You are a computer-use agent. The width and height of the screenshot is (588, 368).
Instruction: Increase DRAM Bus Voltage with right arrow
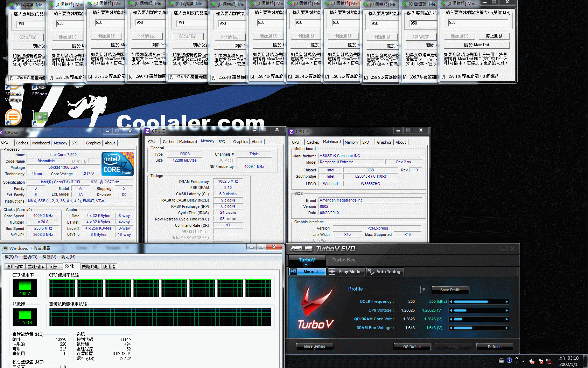(x=506, y=328)
